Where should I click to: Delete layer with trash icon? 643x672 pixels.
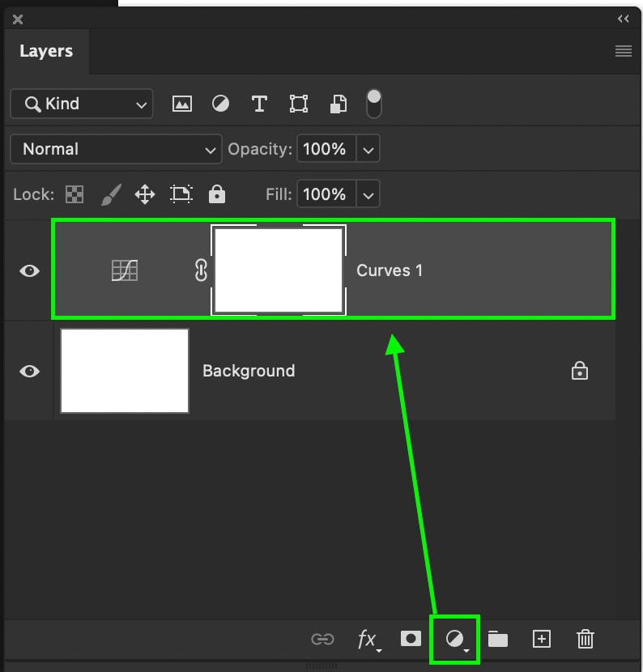[x=586, y=639]
